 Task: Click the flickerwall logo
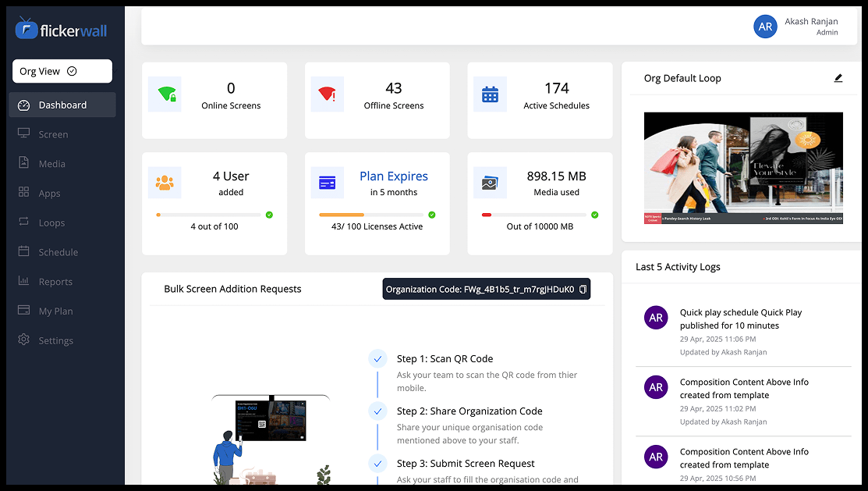point(62,29)
